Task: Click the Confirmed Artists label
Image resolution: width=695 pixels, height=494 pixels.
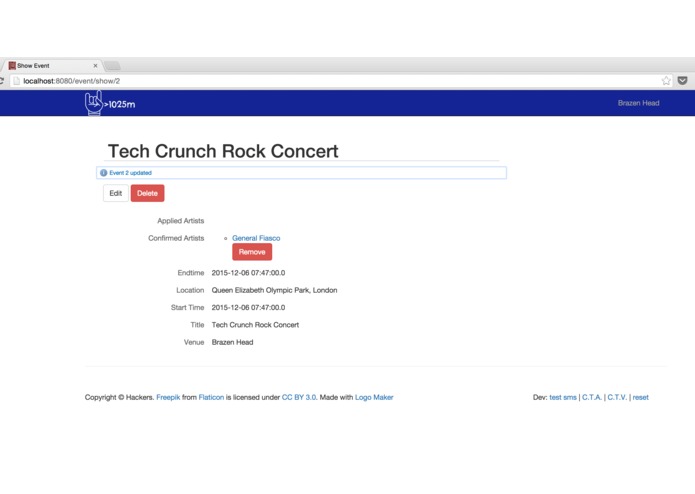Action: pos(176,238)
